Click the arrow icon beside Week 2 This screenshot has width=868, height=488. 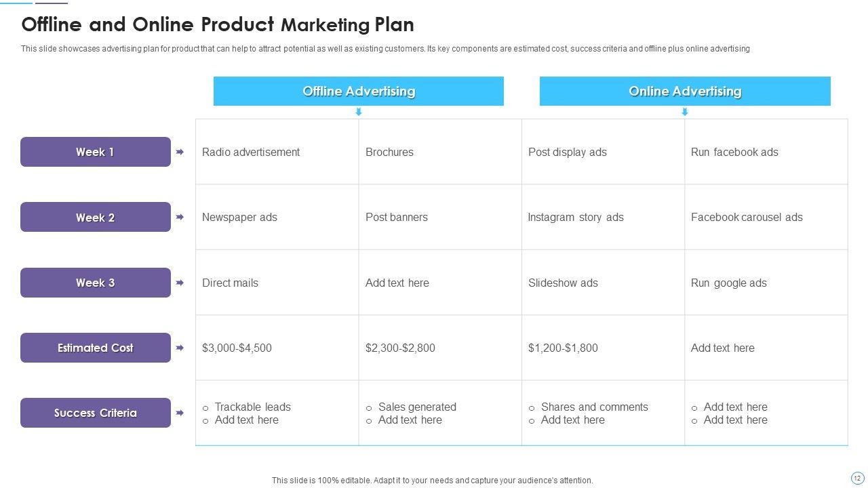180,217
